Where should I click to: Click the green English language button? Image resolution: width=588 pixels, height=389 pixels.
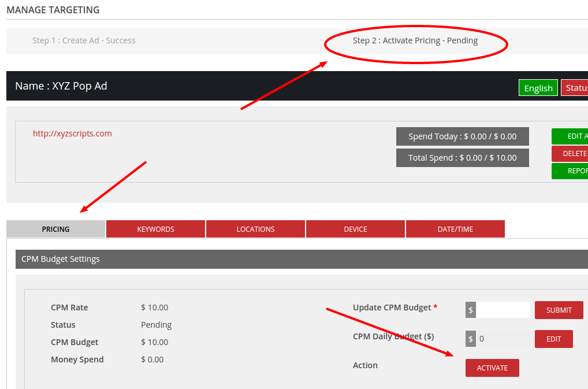[x=538, y=88]
